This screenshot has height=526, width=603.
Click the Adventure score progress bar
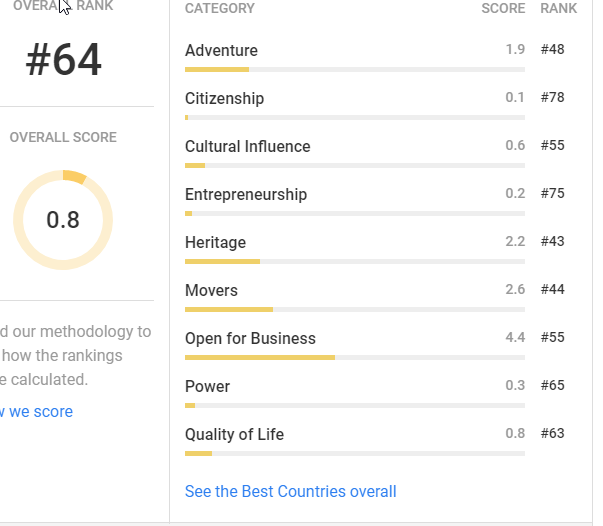[354, 69]
